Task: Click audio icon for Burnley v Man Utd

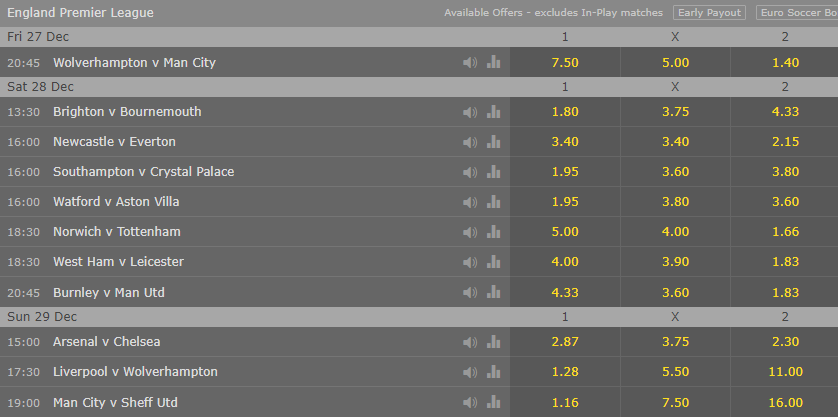Action: (x=470, y=292)
